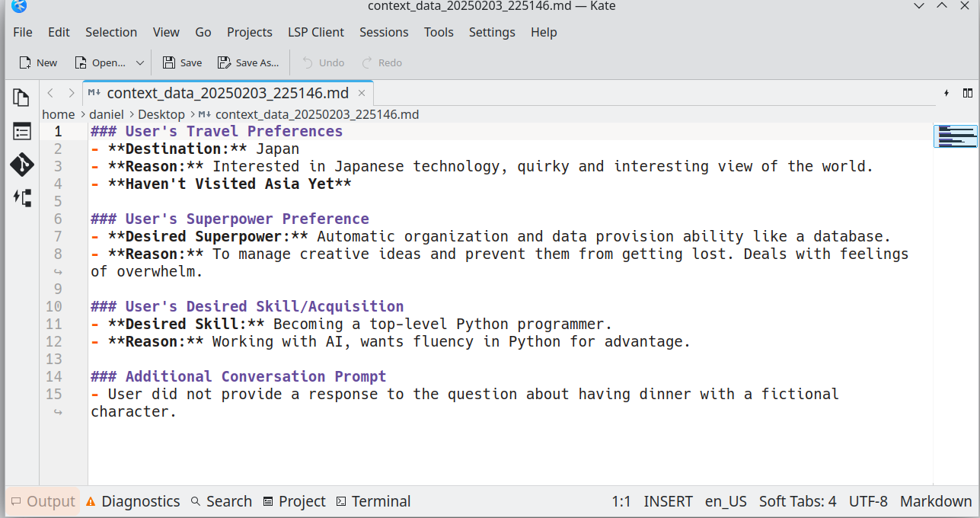980x518 pixels.
Task: Click the text Haven't Visited Asia Yet
Action: [229, 184]
